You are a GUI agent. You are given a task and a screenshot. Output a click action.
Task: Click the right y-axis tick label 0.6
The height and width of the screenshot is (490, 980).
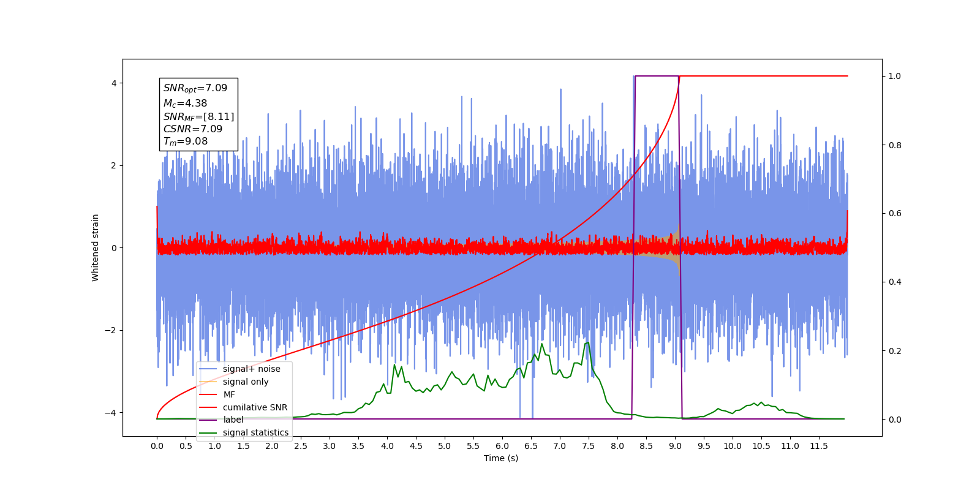tap(895, 214)
